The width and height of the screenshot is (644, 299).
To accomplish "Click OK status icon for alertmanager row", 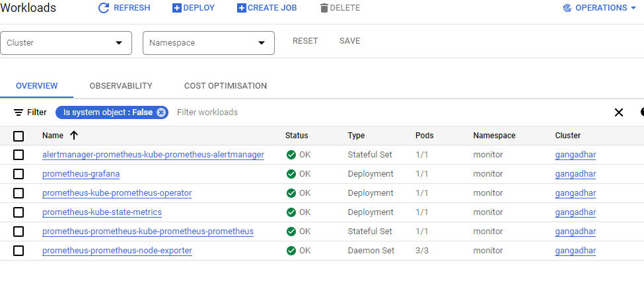I will (291, 155).
